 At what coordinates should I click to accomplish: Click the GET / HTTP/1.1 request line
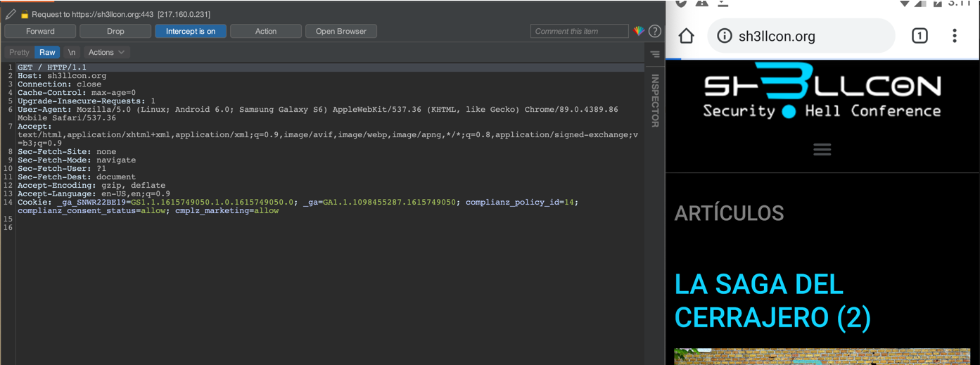click(52, 68)
